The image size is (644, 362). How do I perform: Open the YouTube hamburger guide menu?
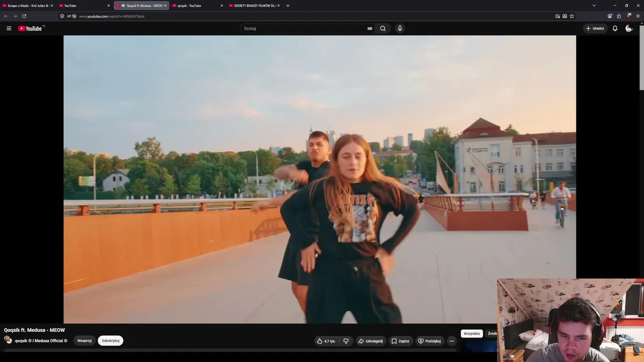(9, 29)
